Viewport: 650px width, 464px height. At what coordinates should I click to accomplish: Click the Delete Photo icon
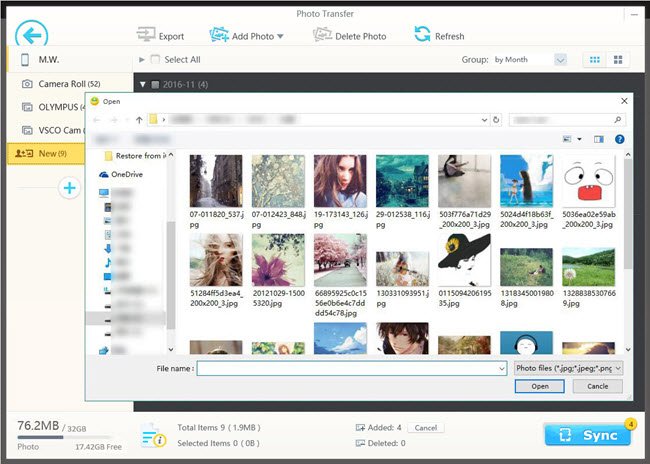click(x=322, y=35)
